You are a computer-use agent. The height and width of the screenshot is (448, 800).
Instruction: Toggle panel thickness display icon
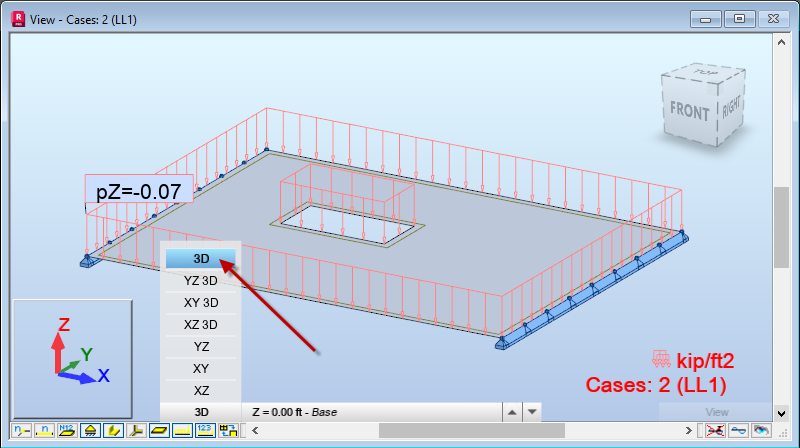click(159, 431)
